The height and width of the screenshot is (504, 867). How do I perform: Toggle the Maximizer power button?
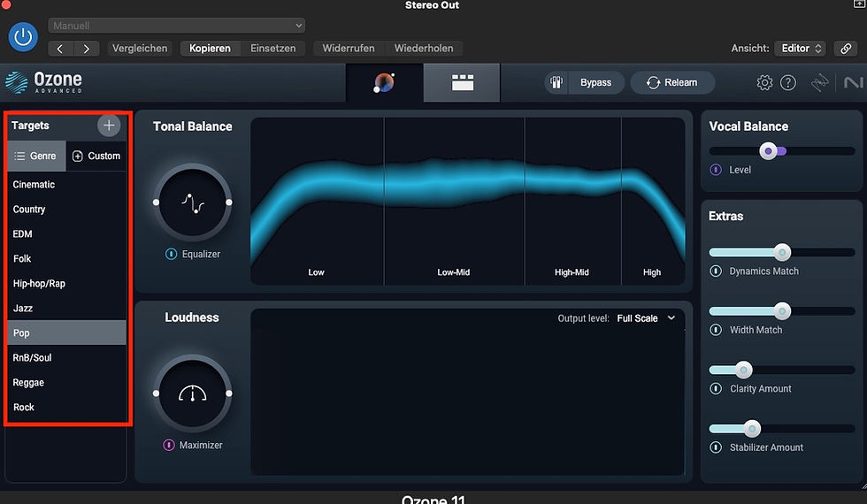169,446
